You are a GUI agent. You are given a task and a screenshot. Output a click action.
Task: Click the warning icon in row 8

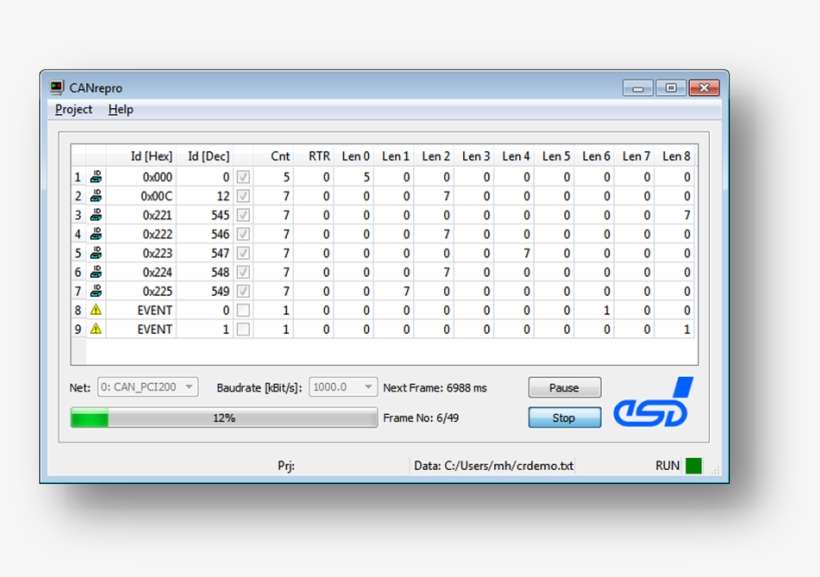[96, 310]
